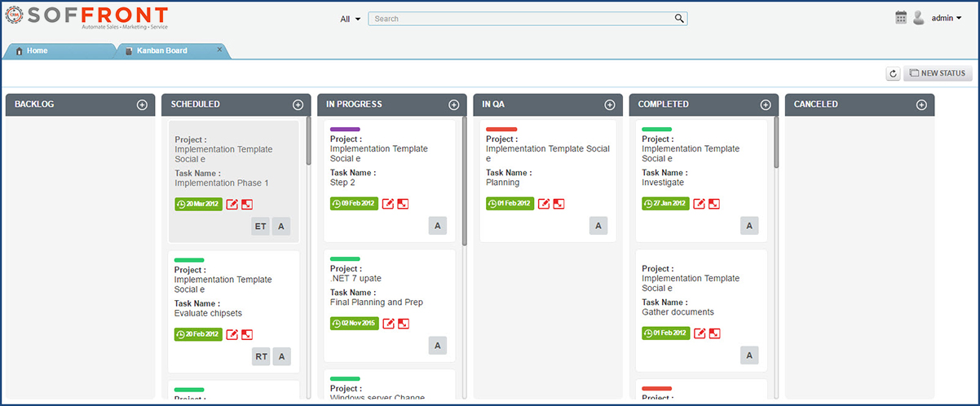Expand the Gather documents card

[714, 333]
